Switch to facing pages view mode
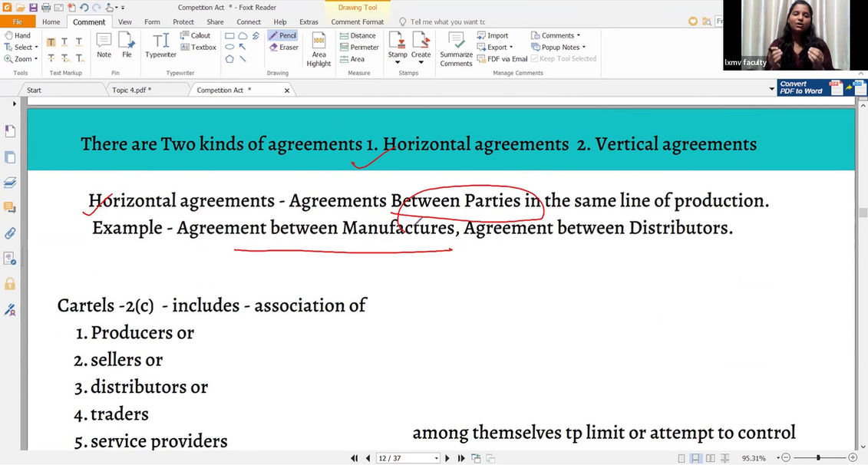Image resolution: width=868 pixels, height=465 pixels. click(x=710, y=458)
